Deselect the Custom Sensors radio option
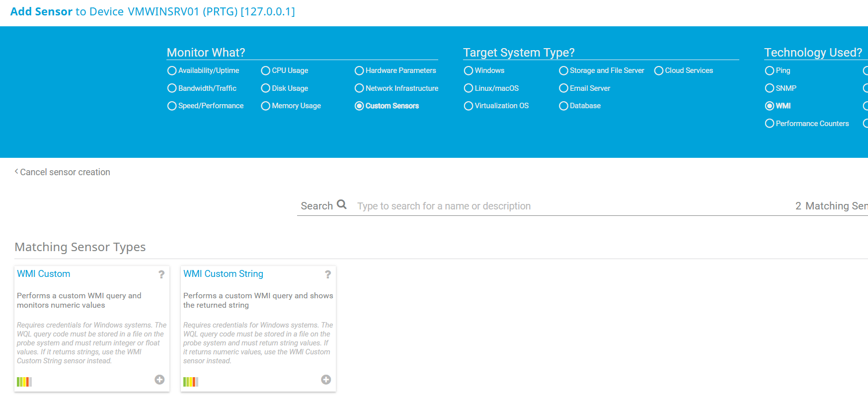The height and width of the screenshot is (401, 868). (359, 106)
